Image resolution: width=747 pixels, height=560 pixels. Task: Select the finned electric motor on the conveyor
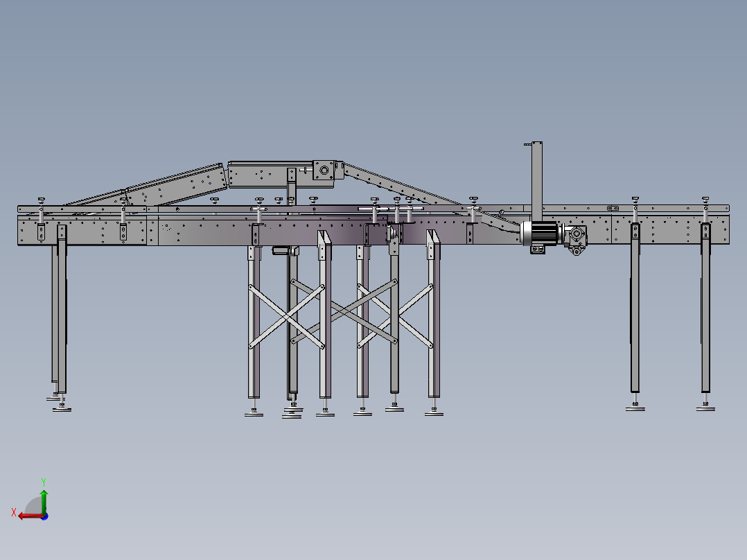(540, 234)
